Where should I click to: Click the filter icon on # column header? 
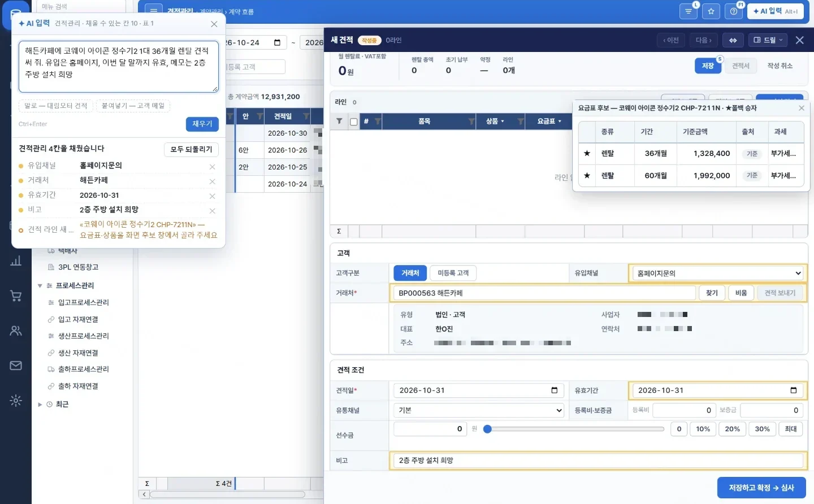tap(378, 121)
